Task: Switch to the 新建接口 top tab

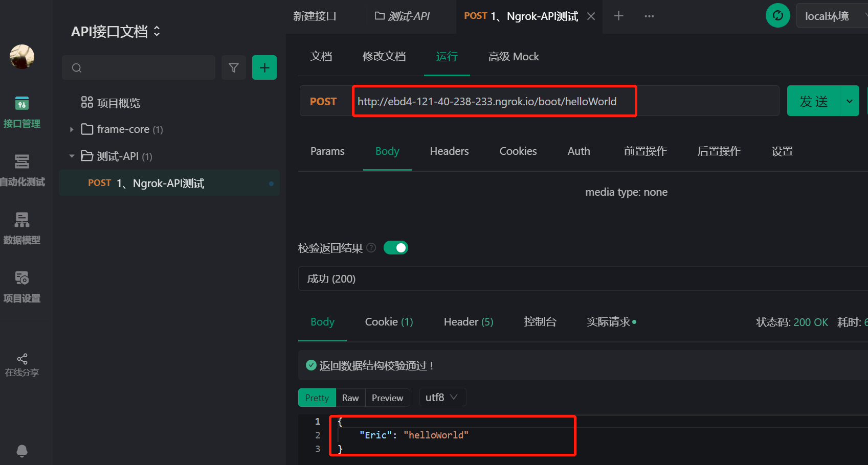Action: (x=315, y=16)
